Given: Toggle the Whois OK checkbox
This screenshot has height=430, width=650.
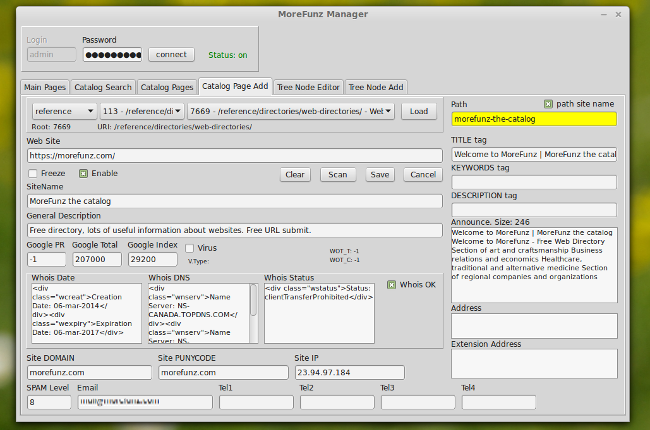Looking at the screenshot, I should (x=391, y=285).
